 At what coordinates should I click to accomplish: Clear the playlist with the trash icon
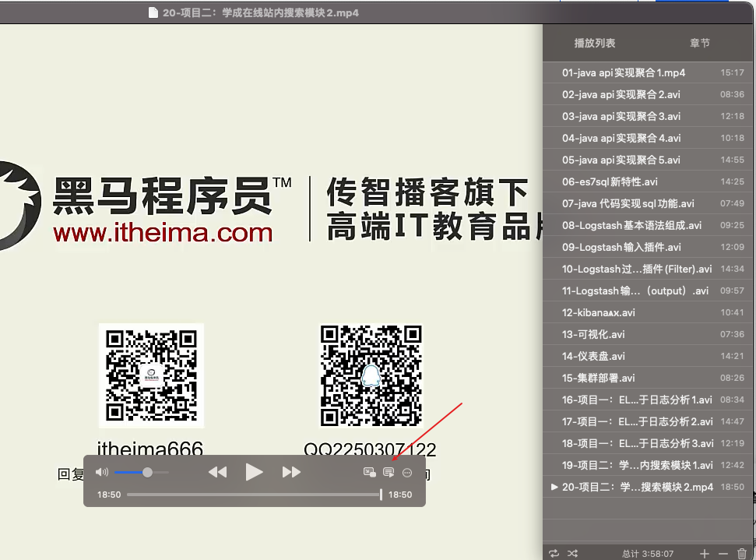click(x=741, y=553)
